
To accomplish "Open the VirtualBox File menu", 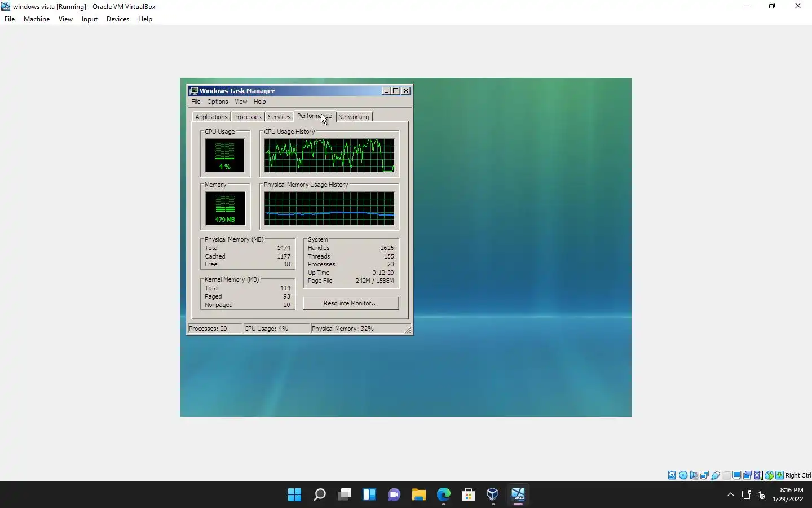I will (x=10, y=19).
